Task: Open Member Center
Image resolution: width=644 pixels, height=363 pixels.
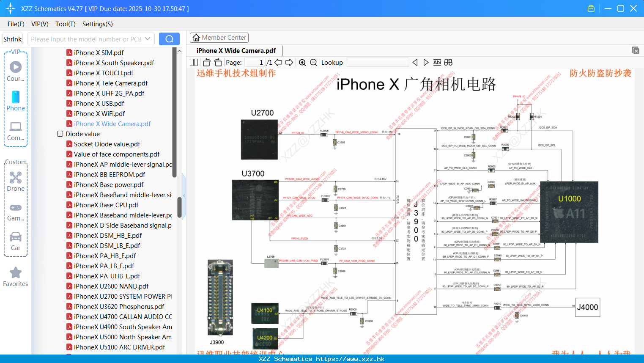Action: coord(219,38)
